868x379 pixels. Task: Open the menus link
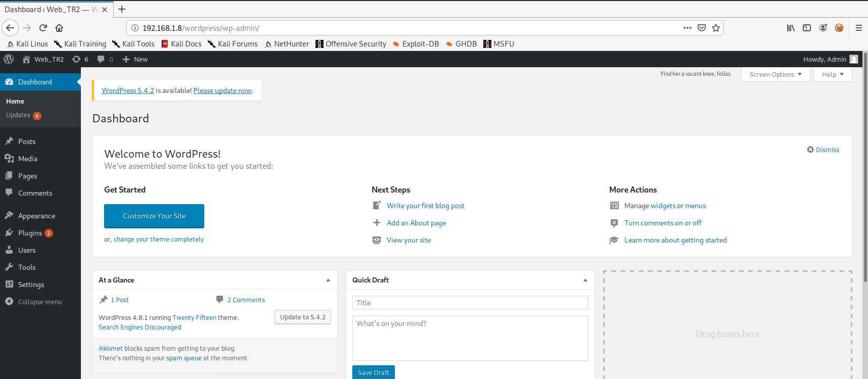696,206
